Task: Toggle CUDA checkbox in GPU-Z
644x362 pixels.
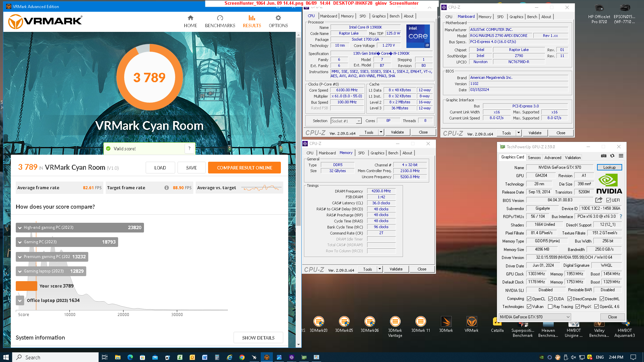Action: [x=550, y=299]
